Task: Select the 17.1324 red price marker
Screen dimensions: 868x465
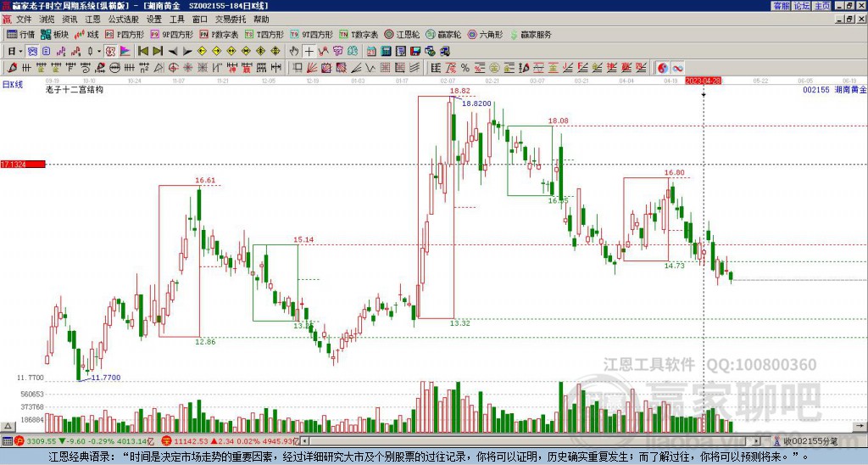Action: coord(23,165)
